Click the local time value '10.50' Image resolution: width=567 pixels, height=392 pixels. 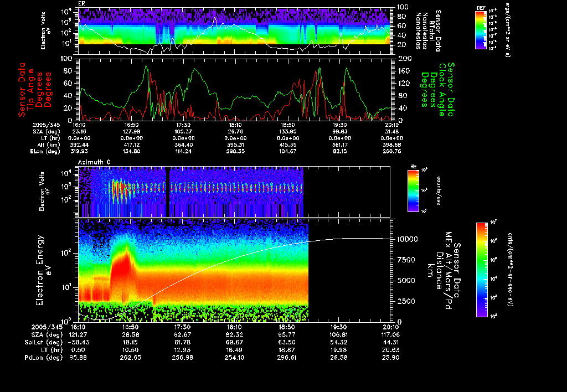click(x=130, y=350)
